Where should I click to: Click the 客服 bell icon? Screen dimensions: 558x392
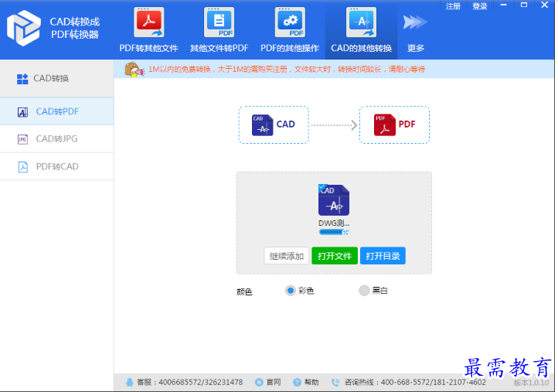[x=130, y=383]
